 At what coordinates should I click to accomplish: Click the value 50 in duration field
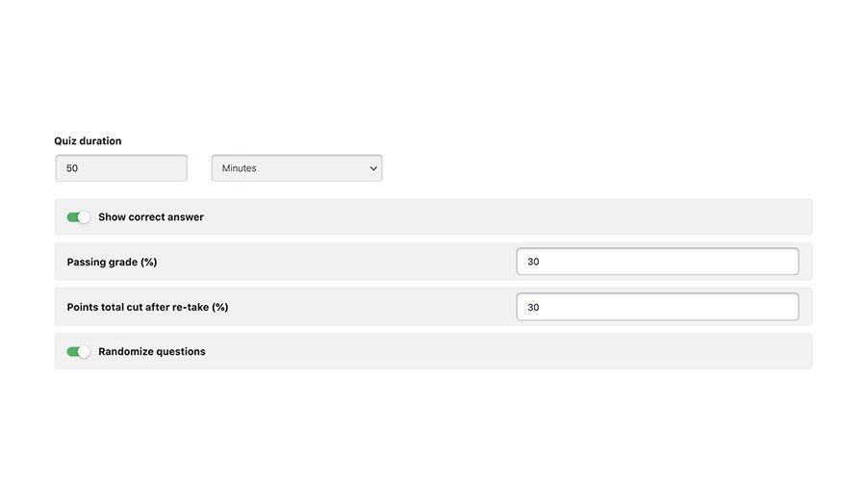[x=72, y=168]
